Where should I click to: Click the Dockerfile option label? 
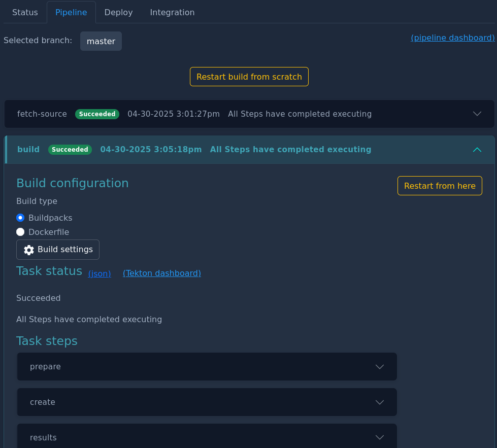point(49,232)
